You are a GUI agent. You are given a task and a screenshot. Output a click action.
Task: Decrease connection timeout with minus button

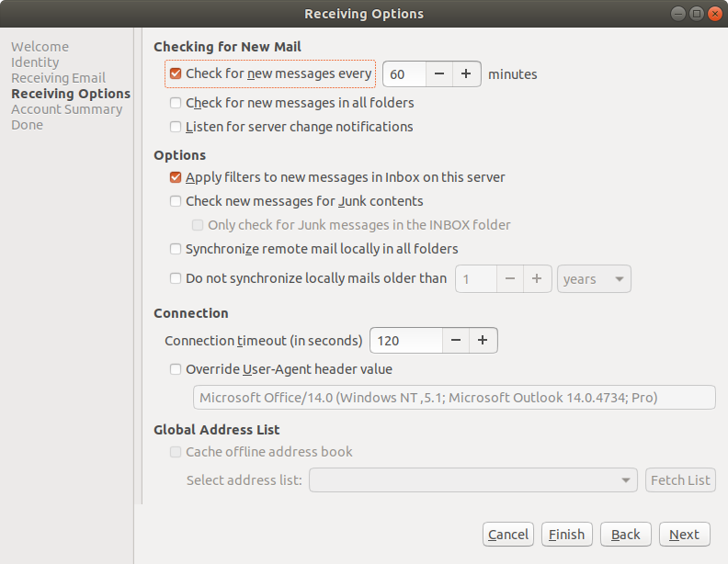point(456,341)
